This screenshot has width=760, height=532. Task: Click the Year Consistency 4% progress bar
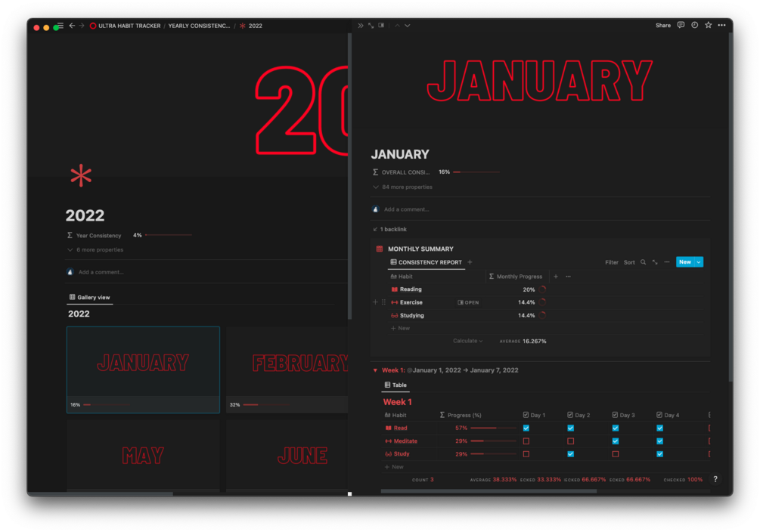[x=168, y=235]
